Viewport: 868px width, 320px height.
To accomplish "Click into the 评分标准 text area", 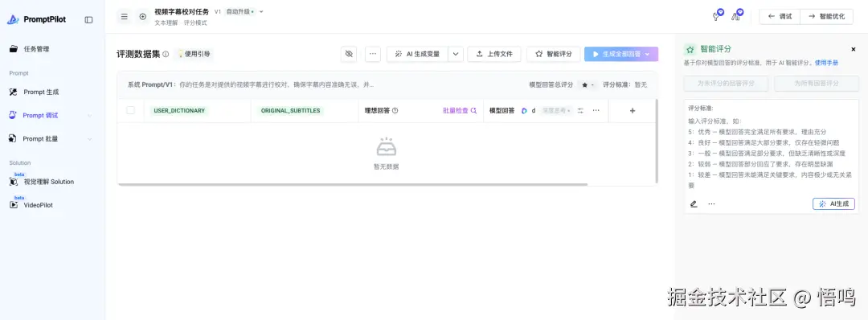I will [772, 153].
